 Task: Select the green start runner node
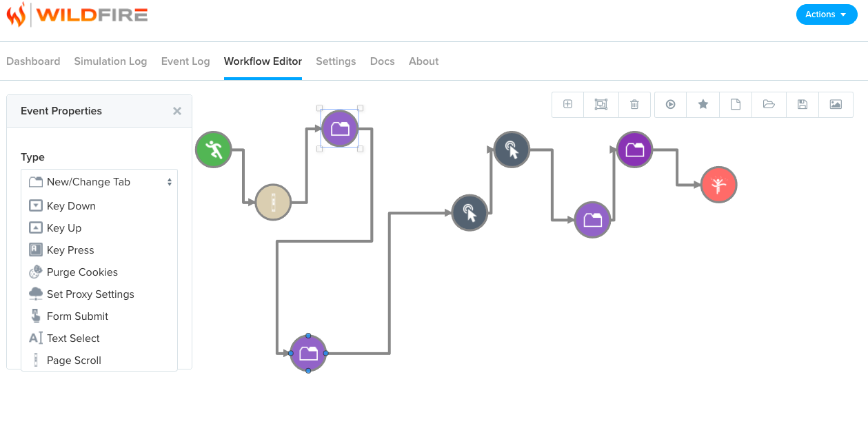214,150
